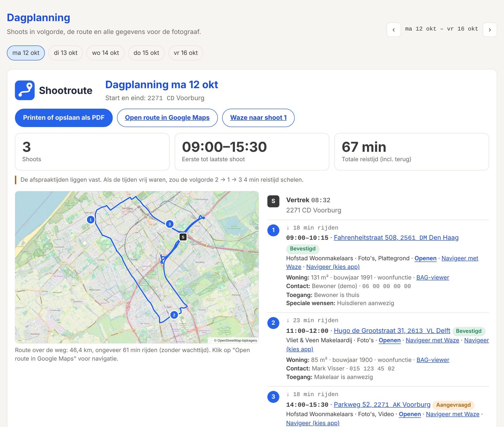Click Waze naar shoot 1

point(258,118)
